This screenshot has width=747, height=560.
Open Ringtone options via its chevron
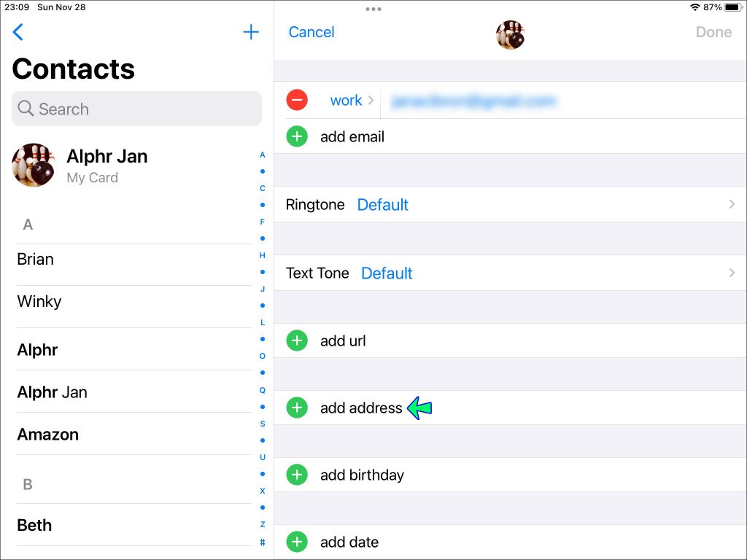pos(732,204)
